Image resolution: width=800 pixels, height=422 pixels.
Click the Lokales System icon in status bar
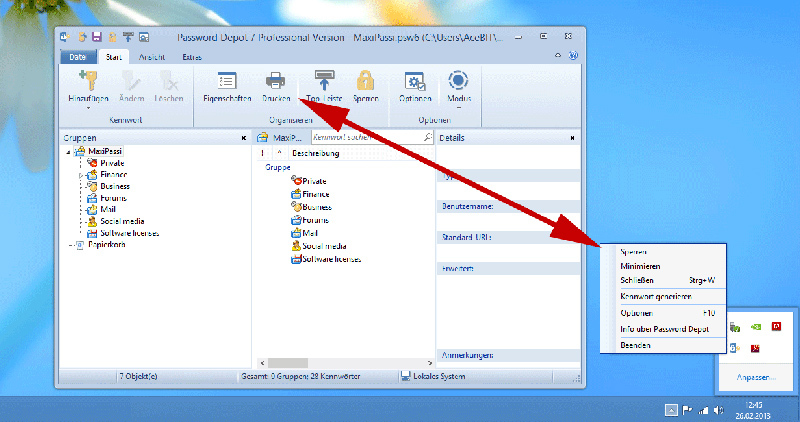406,376
